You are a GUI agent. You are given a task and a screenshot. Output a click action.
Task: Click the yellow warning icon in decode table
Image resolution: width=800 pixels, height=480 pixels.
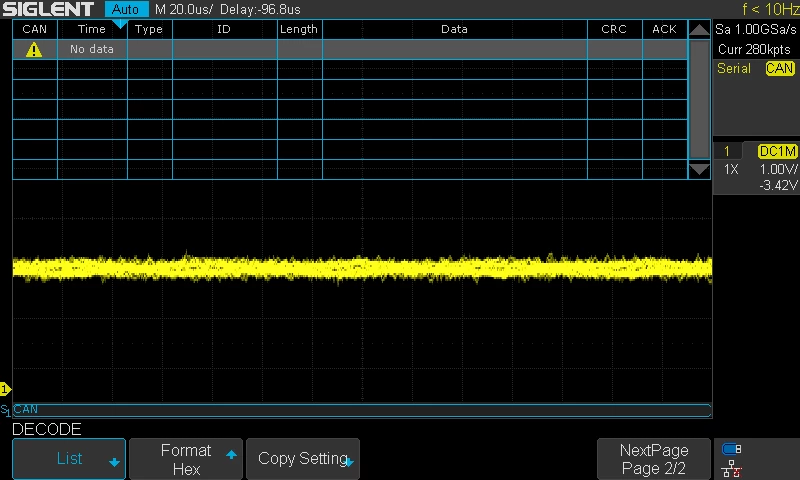(x=34, y=49)
